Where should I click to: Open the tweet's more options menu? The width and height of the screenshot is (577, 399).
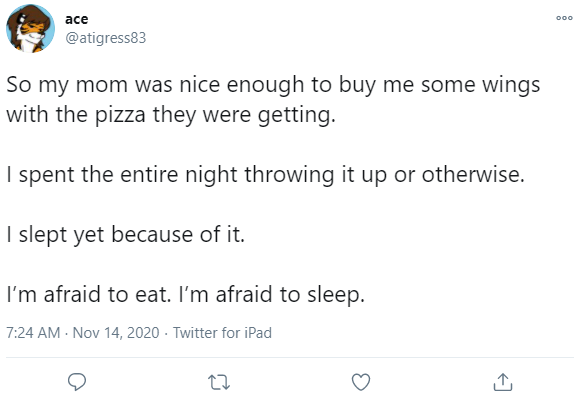[564, 18]
